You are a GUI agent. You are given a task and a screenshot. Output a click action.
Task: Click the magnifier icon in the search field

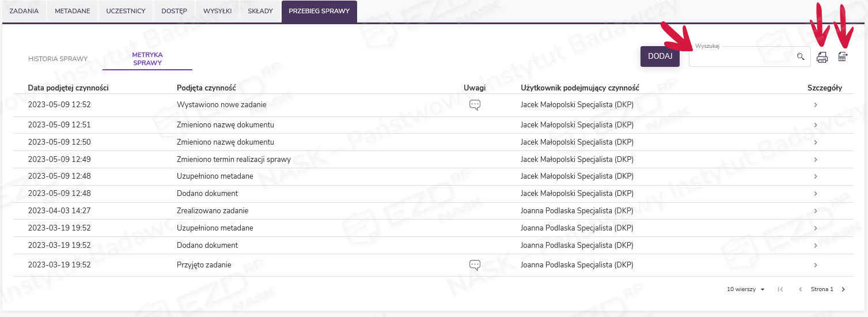800,56
